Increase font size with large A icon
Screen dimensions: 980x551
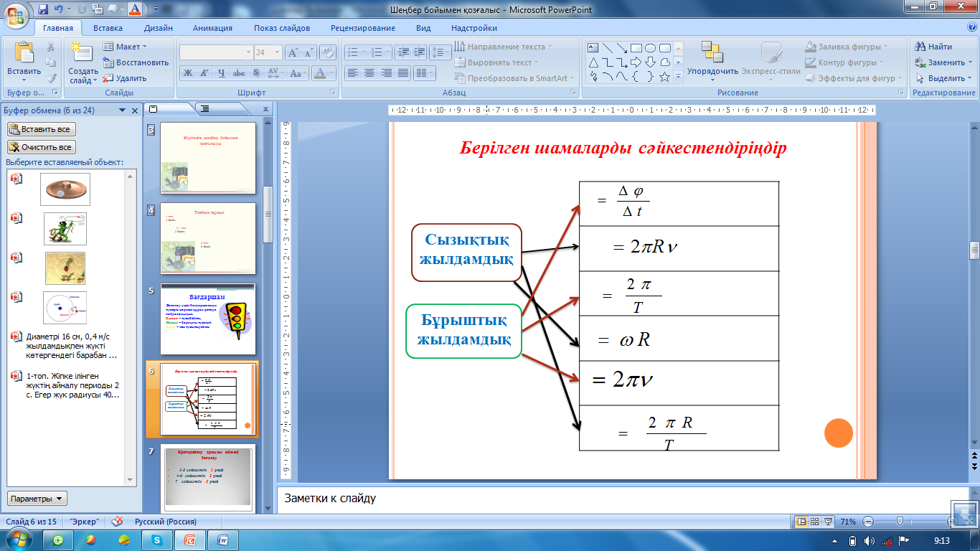click(x=293, y=52)
